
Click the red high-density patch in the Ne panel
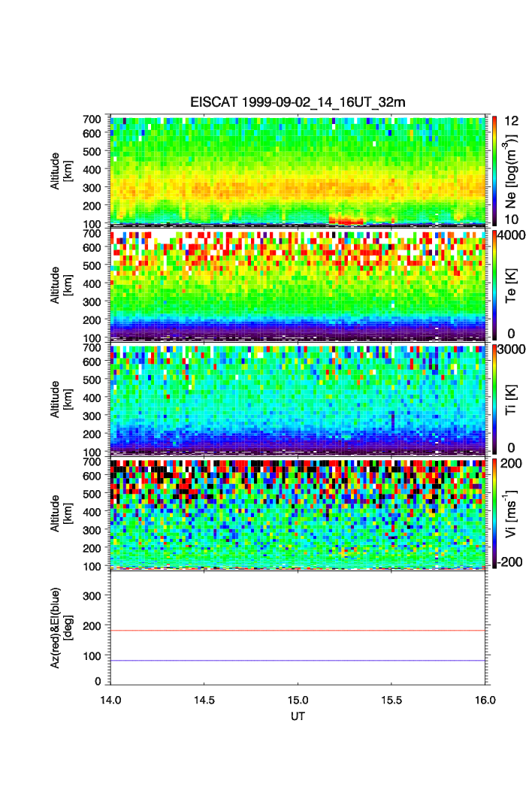pyautogui.click(x=346, y=221)
